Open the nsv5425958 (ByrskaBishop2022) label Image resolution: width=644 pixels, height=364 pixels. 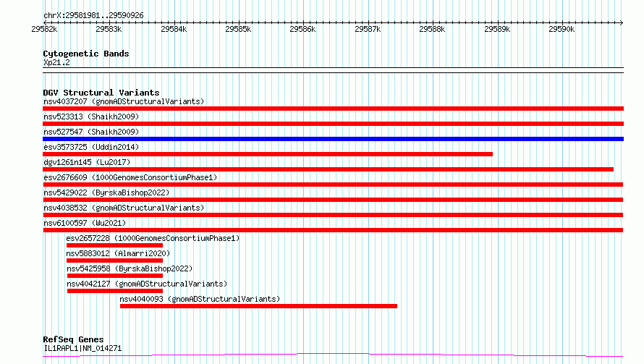tap(130, 268)
